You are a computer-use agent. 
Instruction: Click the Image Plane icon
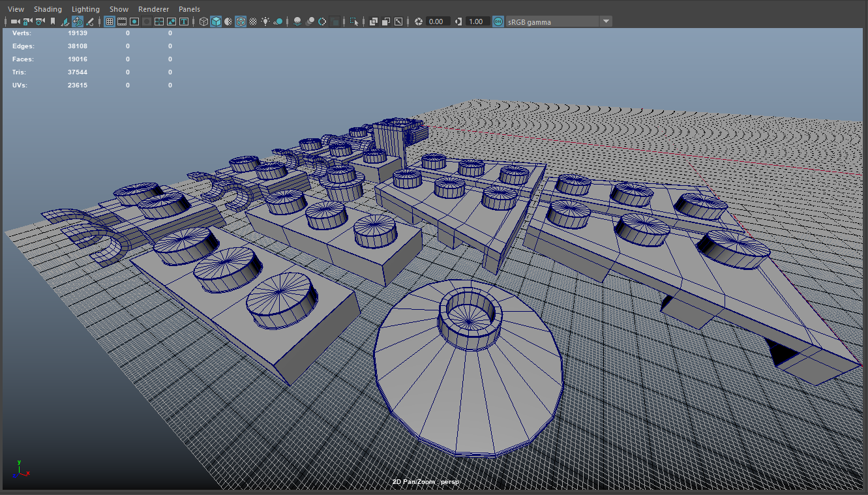[65, 22]
